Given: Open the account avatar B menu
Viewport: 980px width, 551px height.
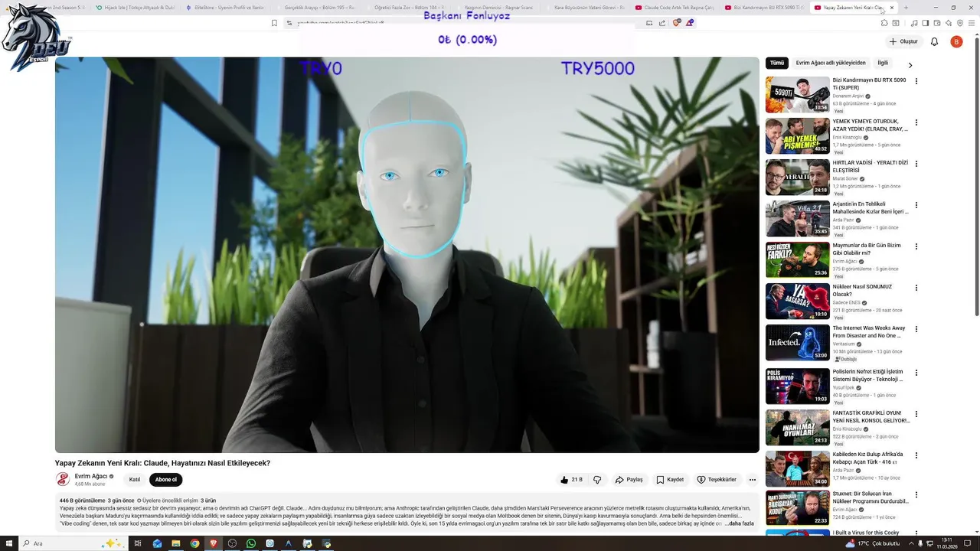Looking at the screenshot, I should pos(956,41).
